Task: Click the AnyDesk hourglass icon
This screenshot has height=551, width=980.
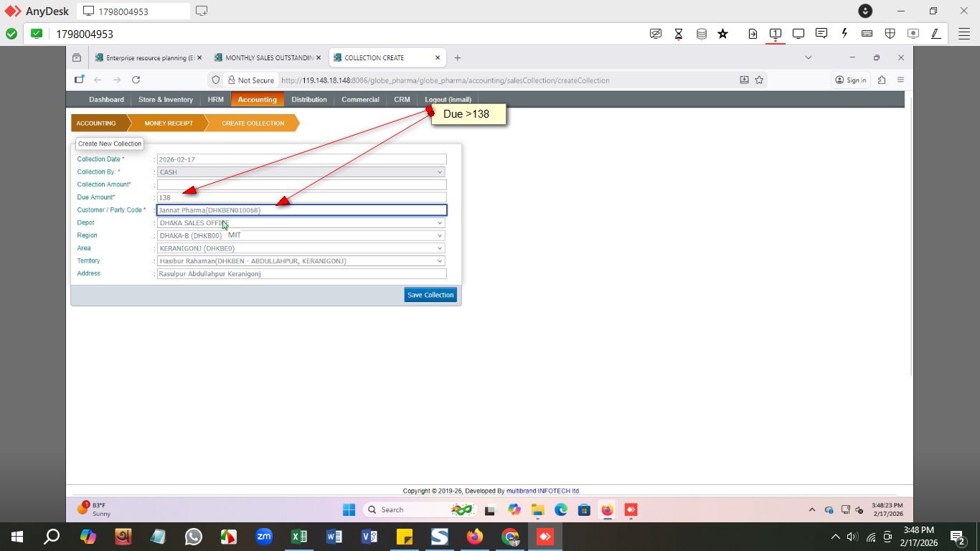Action: 679,34
